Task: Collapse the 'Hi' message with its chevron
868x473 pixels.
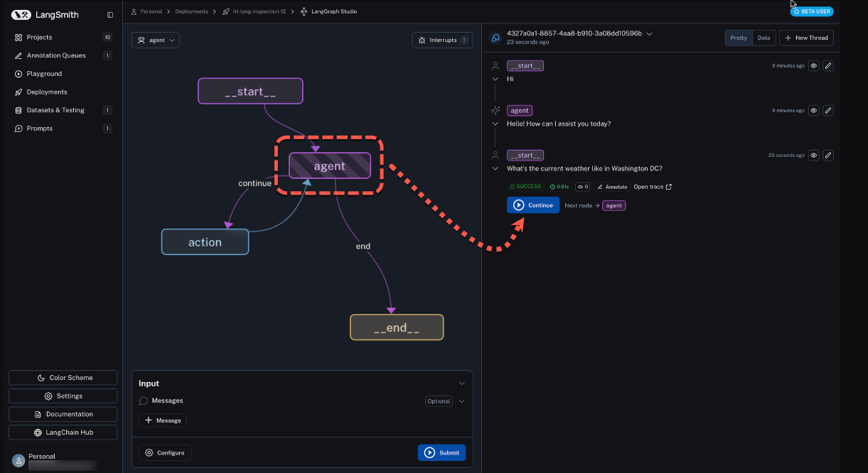Action: click(495, 79)
